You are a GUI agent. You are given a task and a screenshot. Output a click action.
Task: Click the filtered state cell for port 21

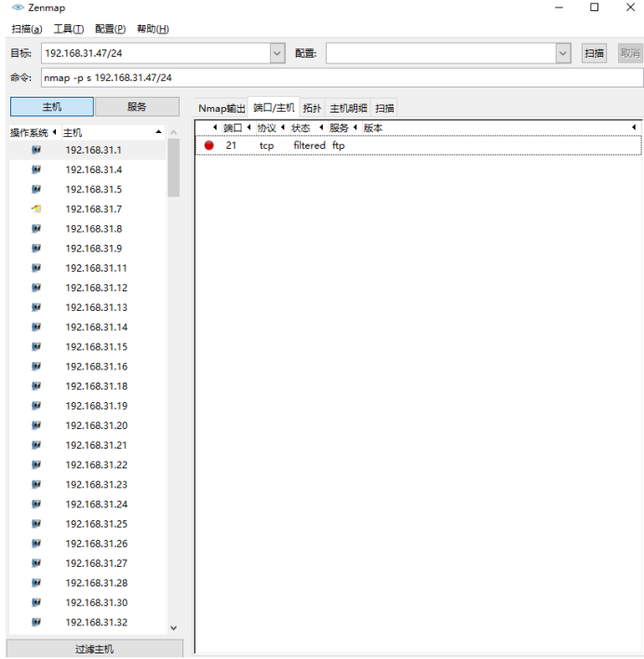tap(310, 145)
